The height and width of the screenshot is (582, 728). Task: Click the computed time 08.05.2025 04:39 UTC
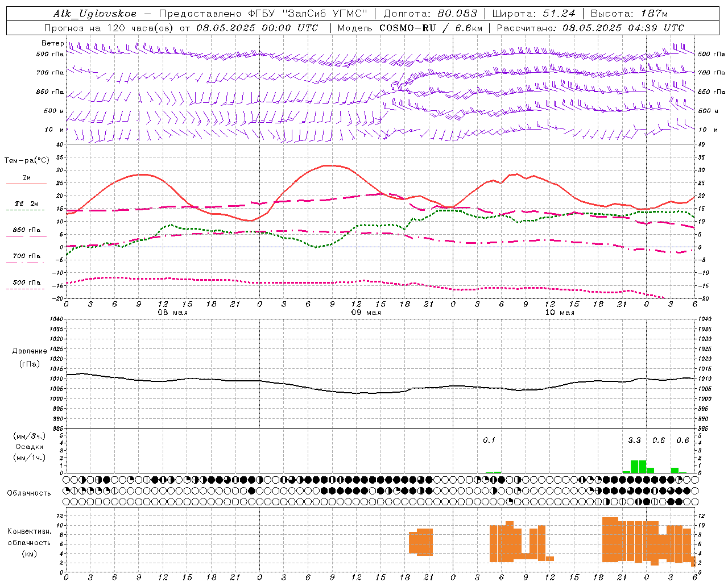pos(623,28)
